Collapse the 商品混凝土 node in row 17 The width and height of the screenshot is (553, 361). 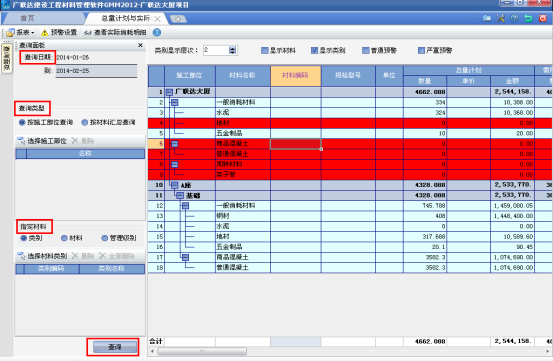[186, 257]
